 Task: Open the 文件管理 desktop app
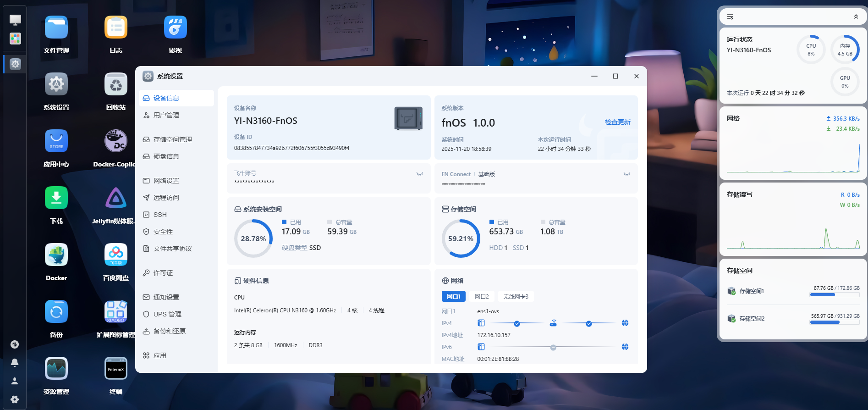tap(56, 28)
